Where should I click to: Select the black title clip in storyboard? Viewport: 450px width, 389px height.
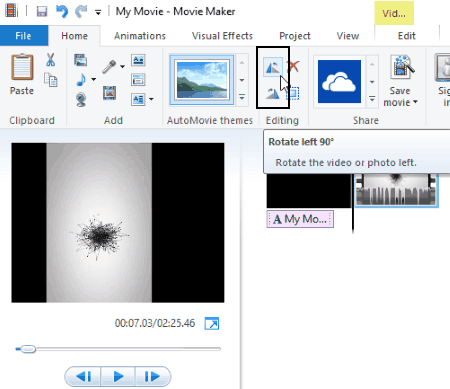tap(308, 190)
